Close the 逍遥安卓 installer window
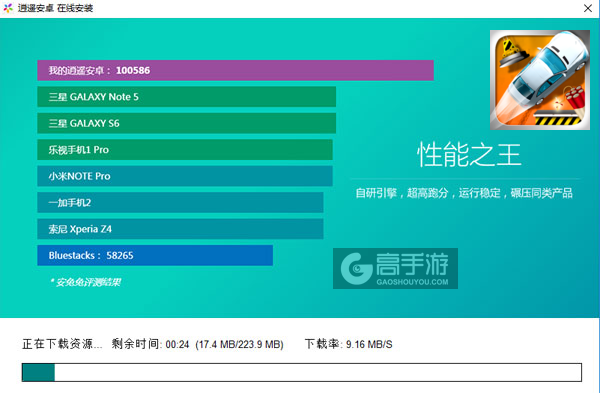600x393 pixels. [x=588, y=8]
